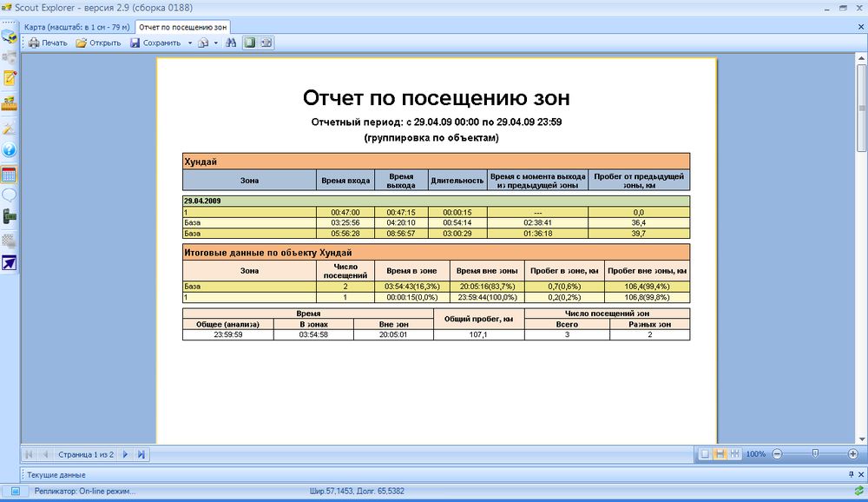Select the multi-page view mode button
This screenshot has width=868, height=502.
[x=734, y=453]
